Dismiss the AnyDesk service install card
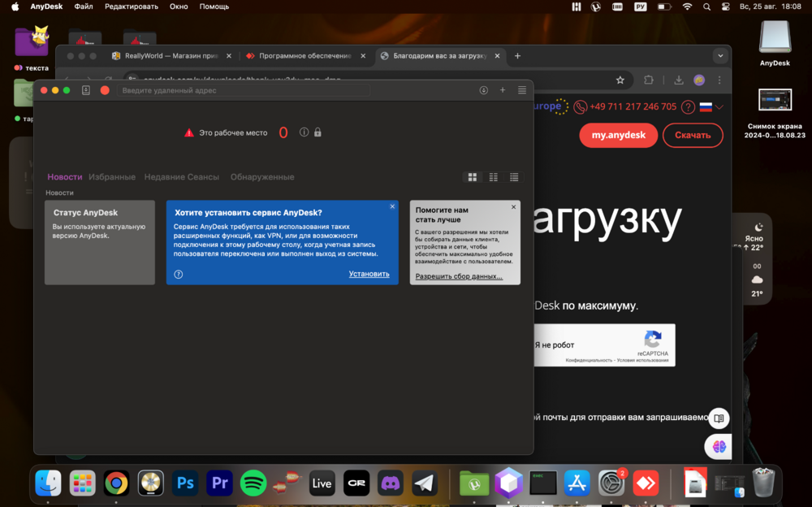 click(392, 206)
